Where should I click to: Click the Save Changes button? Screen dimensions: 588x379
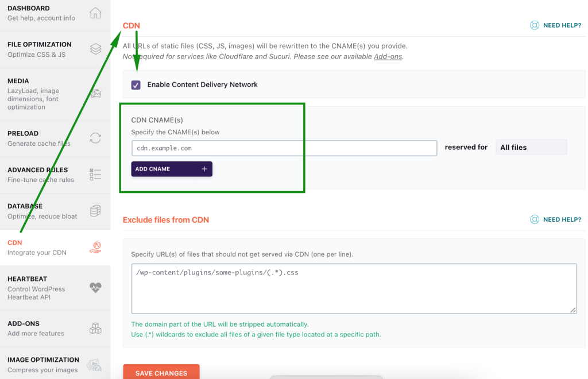click(x=161, y=372)
